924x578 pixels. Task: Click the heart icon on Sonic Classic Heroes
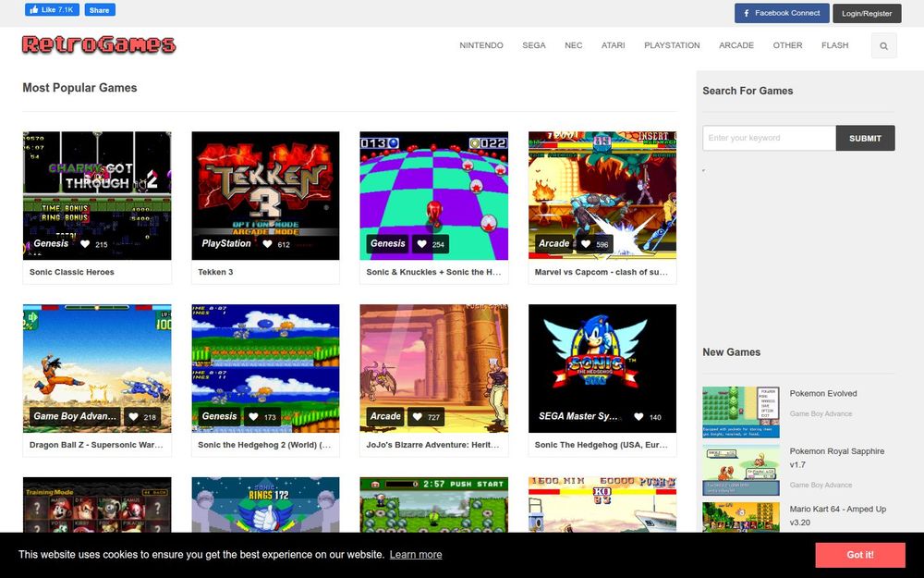[85, 243]
